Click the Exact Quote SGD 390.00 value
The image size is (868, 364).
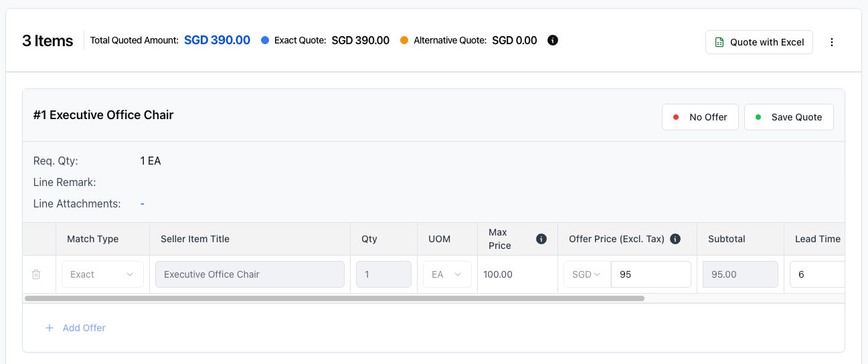pyautogui.click(x=361, y=40)
